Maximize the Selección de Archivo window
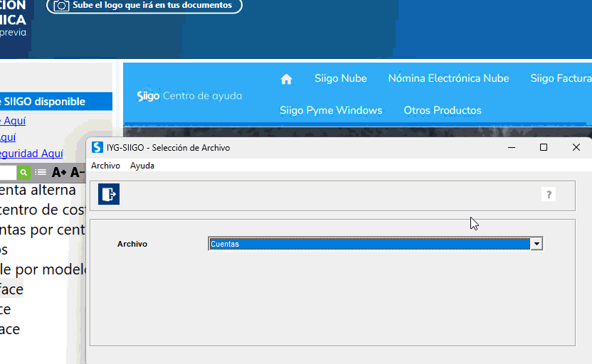This screenshot has width=592, height=364. tap(544, 147)
